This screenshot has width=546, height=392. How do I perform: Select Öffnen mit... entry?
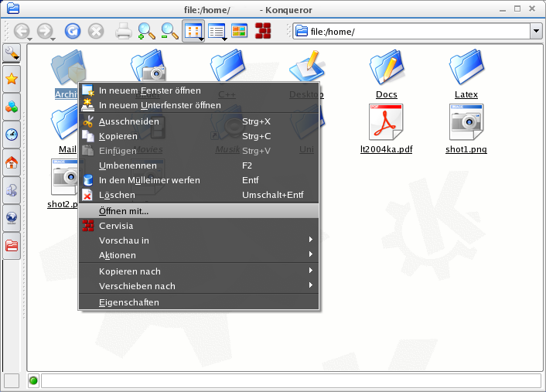(199, 211)
